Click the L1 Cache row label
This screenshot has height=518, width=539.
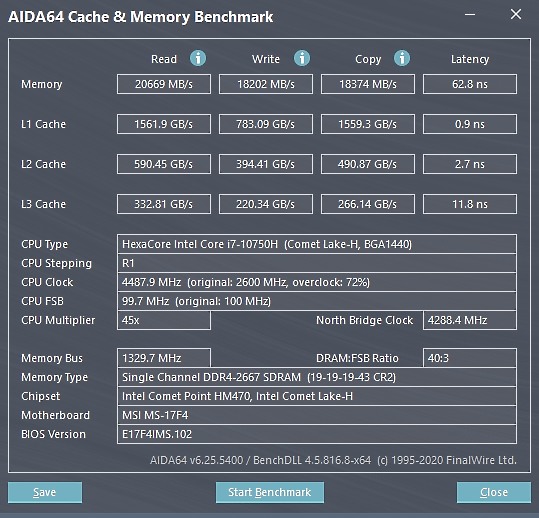tap(43, 124)
